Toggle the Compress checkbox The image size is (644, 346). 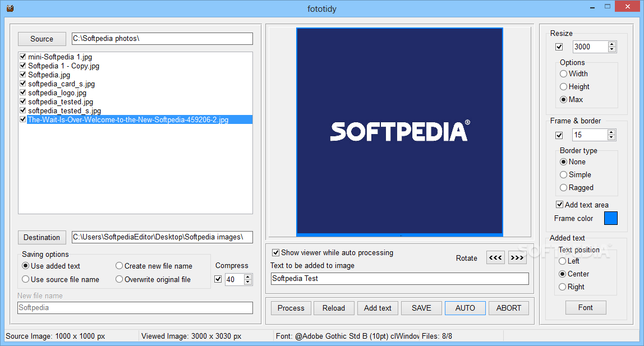(x=218, y=279)
